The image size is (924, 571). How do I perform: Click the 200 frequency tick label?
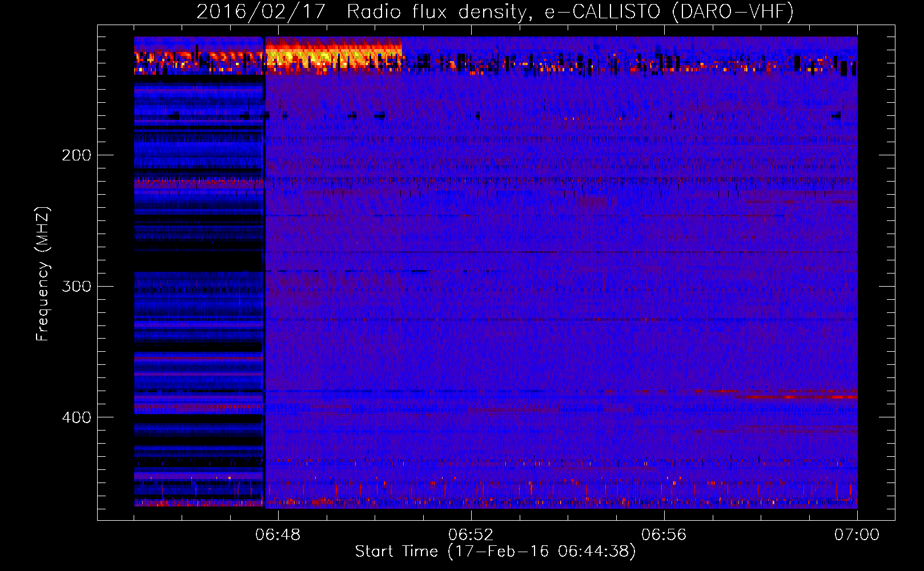pos(77,155)
